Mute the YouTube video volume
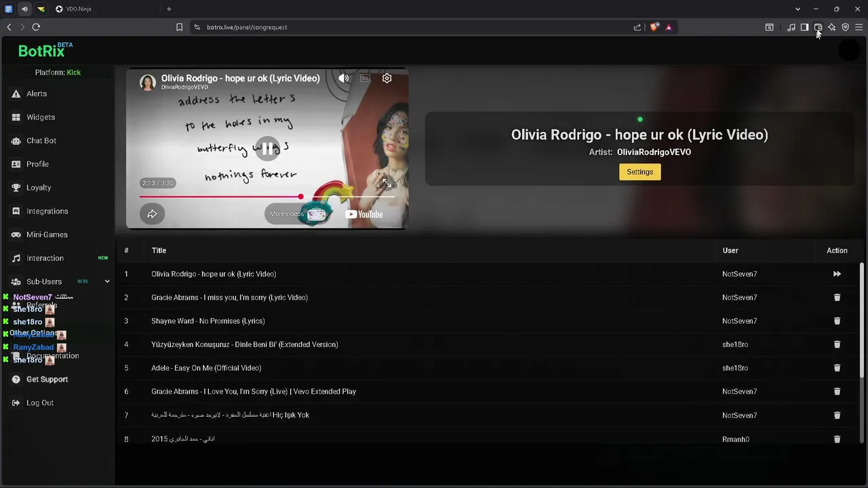868x488 pixels. pos(344,78)
